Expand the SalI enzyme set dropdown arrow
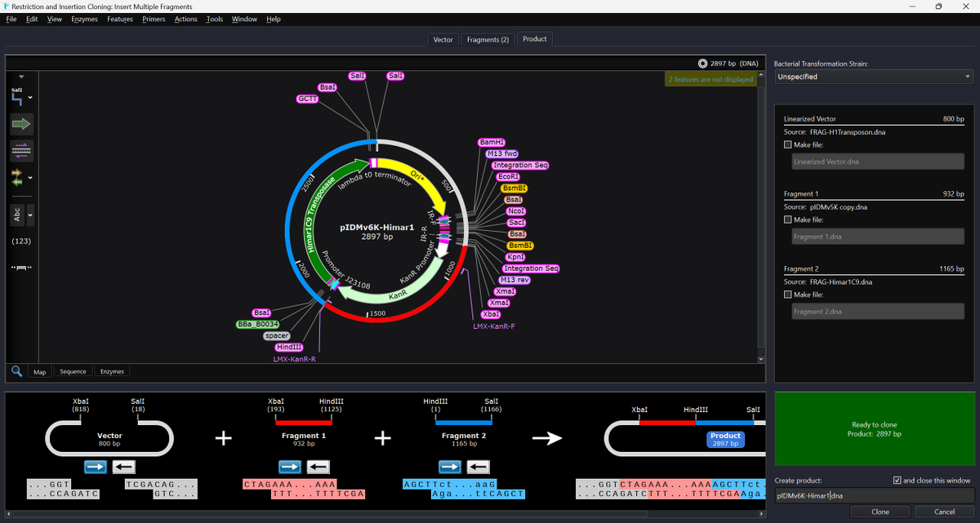The width and height of the screenshot is (980, 523). (x=30, y=98)
